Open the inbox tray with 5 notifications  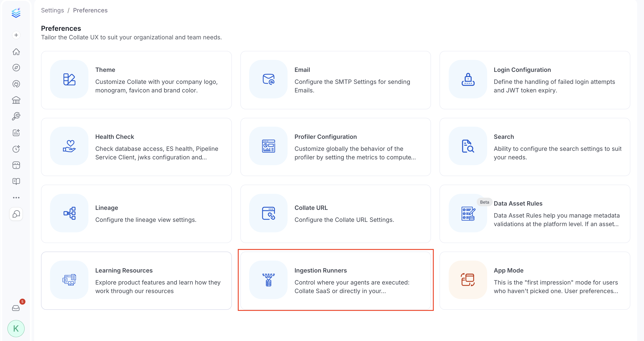tap(16, 308)
